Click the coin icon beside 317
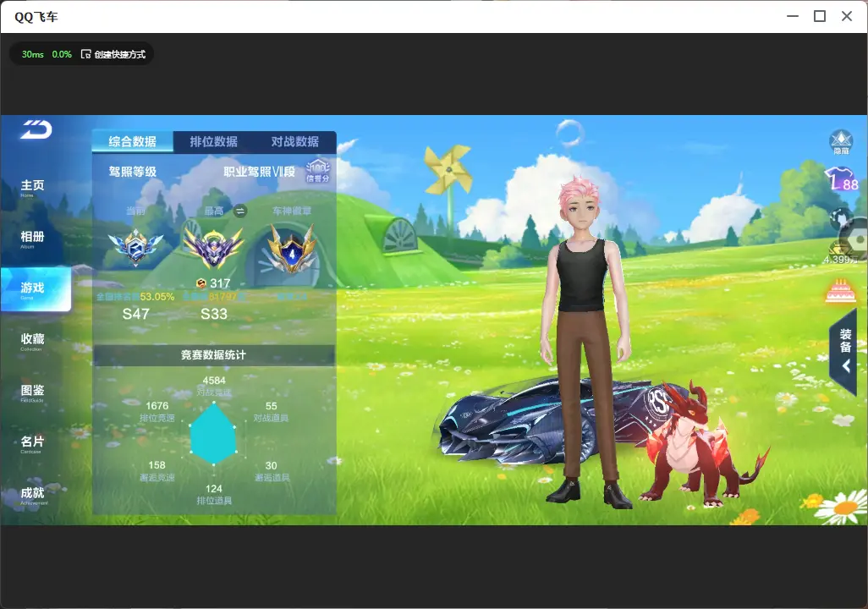This screenshot has width=868, height=609. (201, 283)
